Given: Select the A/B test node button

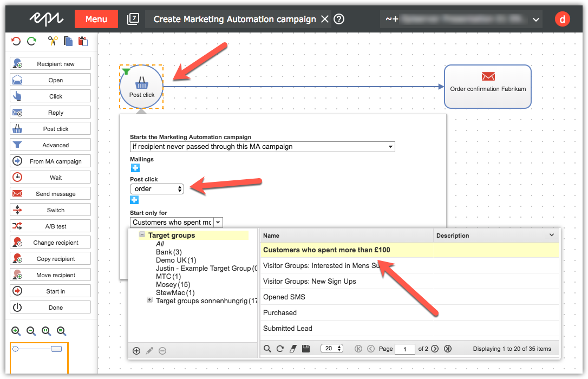Looking at the screenshot, I should [50, 226].
